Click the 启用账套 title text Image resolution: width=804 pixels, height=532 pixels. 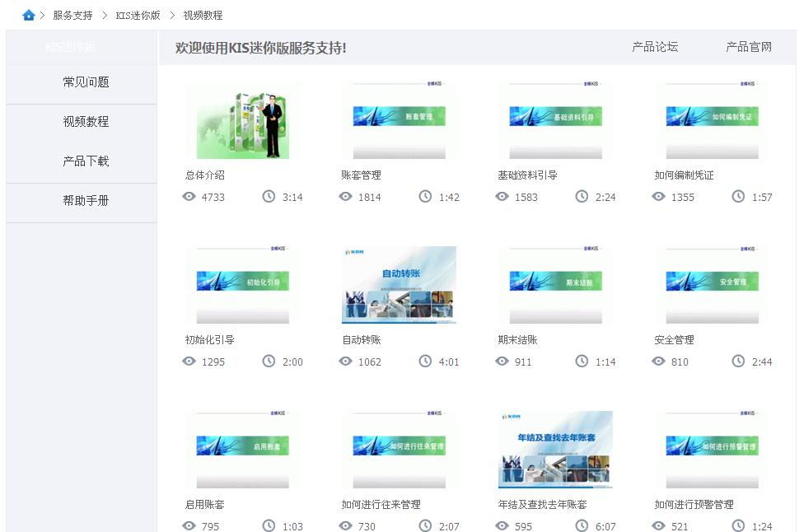click(x=205, y=504)
